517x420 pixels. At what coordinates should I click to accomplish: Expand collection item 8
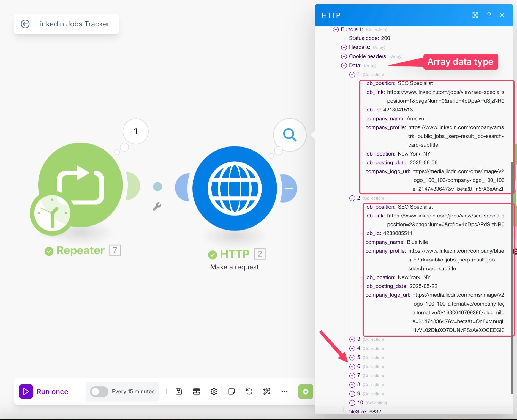(352, 385)
